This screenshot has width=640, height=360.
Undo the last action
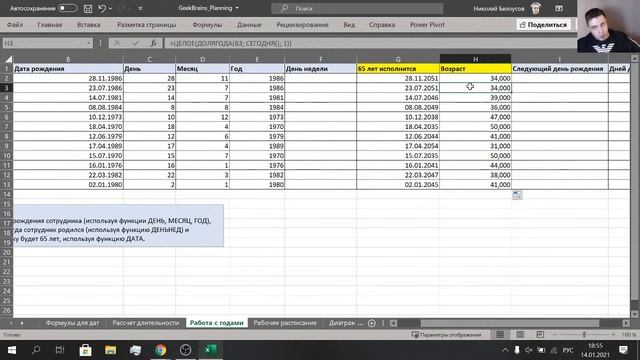click(102, 8)
